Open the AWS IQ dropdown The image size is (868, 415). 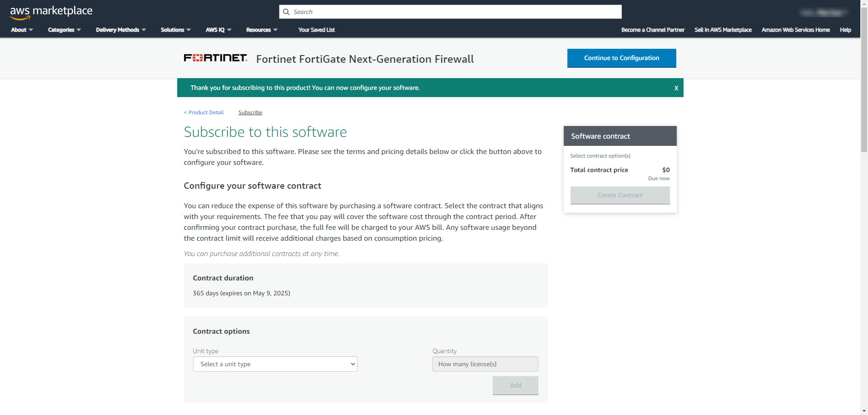(x=218, y=30)
